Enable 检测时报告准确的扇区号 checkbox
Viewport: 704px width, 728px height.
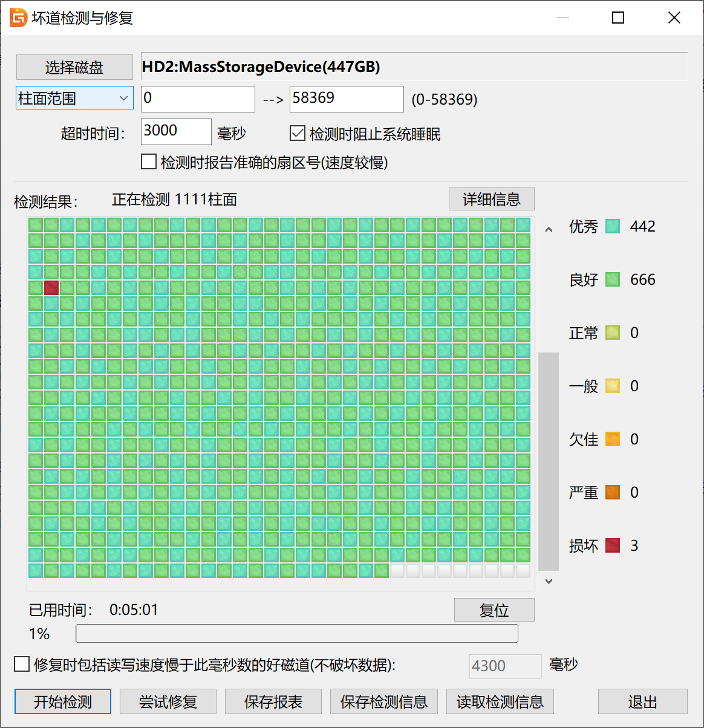pos(149,162)
